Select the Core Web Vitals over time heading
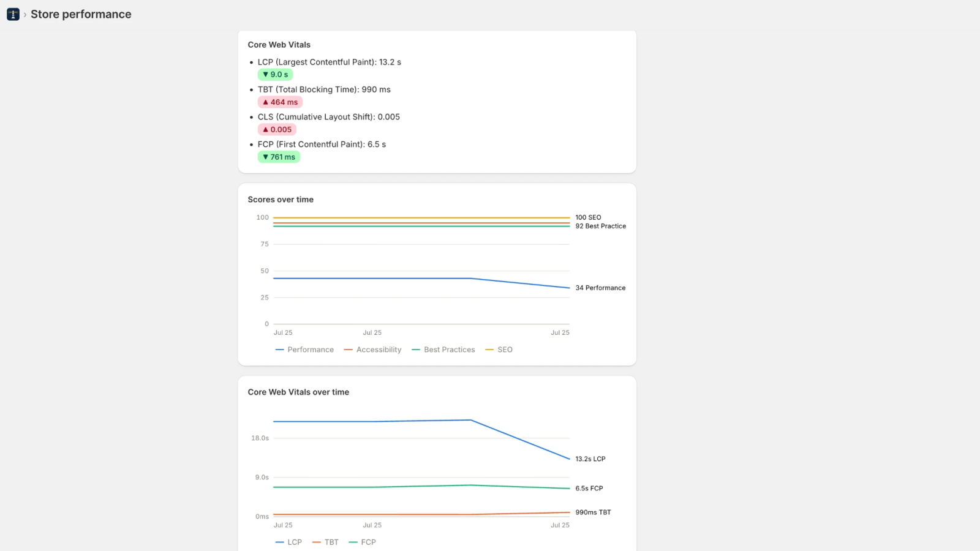This screenshot has width=980, height=551. tap(298, 392)
